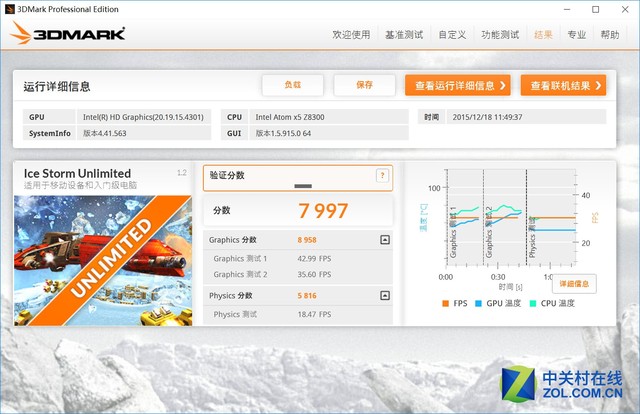This screenshot has height=414, width=640.
Task: Click the timestamp 2015/12/18 11:49:37
Action: tap(527, 117)
